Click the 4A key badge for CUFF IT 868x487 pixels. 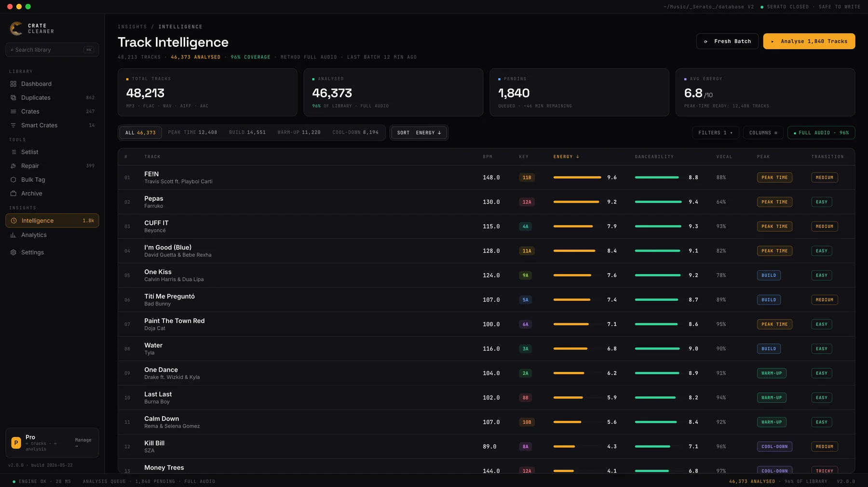tap(525, 226)
